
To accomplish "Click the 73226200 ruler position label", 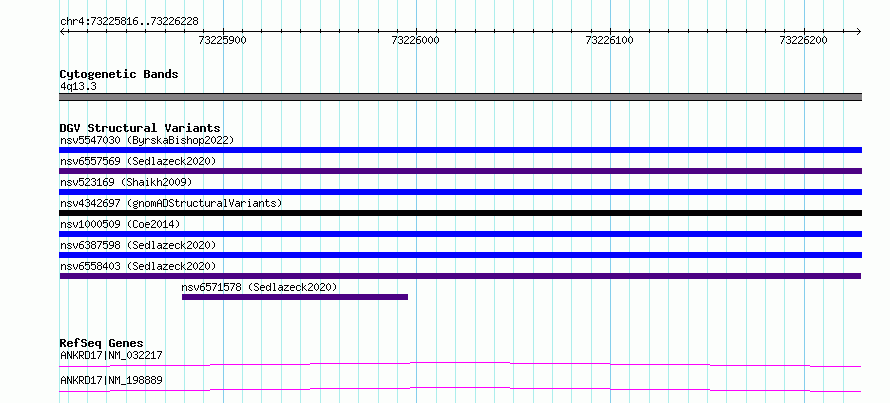I will [x=804, y=40].
